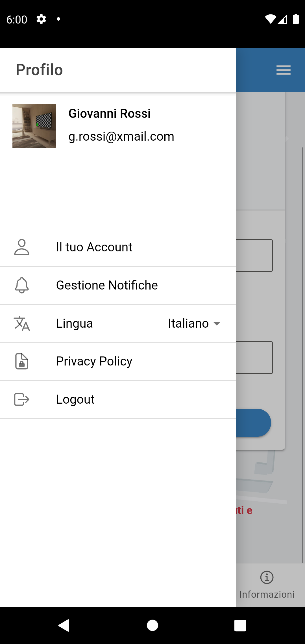
Task: Tap the Lingua row label
Action: point(75,323)
